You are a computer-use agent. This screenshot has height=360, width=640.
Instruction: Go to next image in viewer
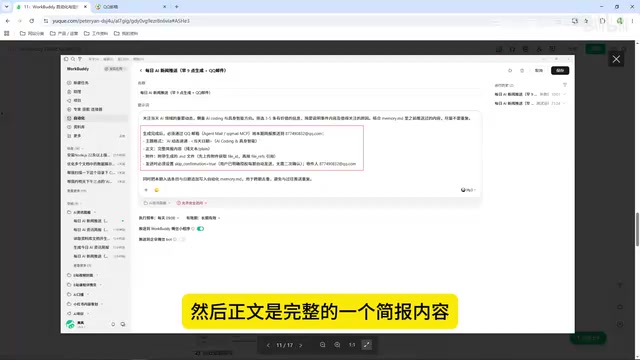pyautogui.click(x=301, y=345)
